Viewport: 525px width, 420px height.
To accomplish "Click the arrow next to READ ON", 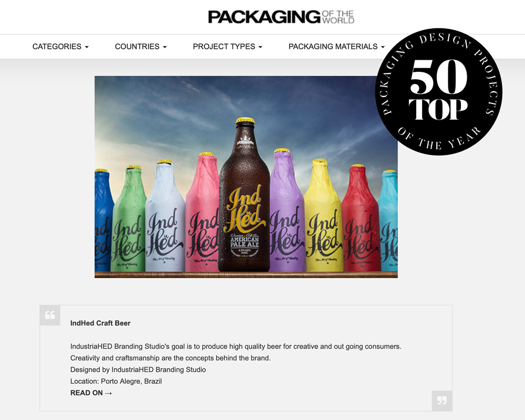I will point(109,393).
